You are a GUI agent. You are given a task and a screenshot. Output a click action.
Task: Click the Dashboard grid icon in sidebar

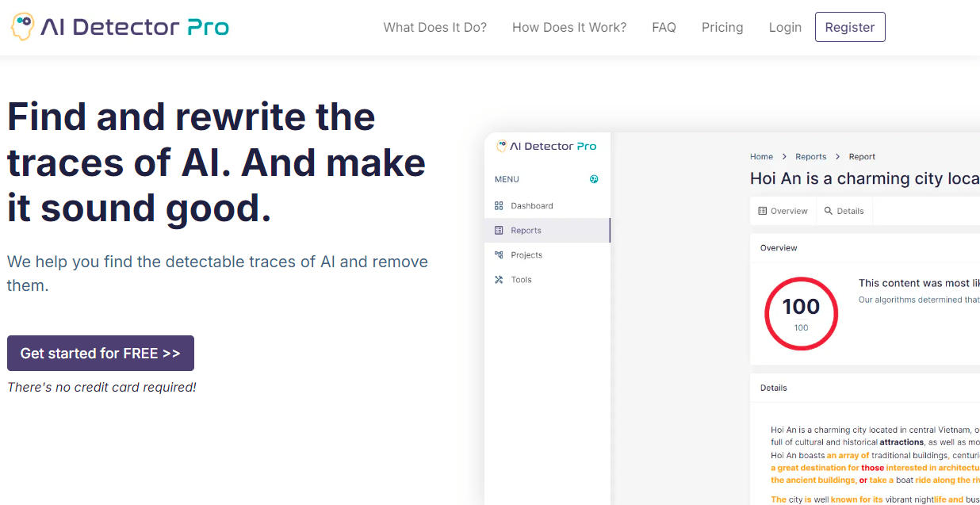pyautogui.click(x=499, y=205)
